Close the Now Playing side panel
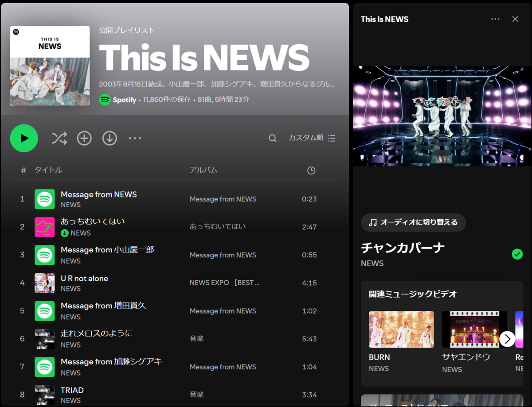Image resolution: width=532 pixels, height=407 pixels. coord(515,19)
